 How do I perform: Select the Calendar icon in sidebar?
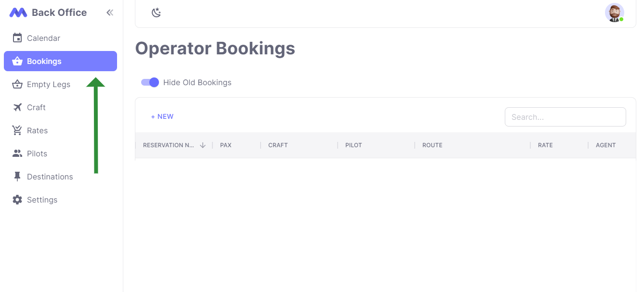coord(17,38)
